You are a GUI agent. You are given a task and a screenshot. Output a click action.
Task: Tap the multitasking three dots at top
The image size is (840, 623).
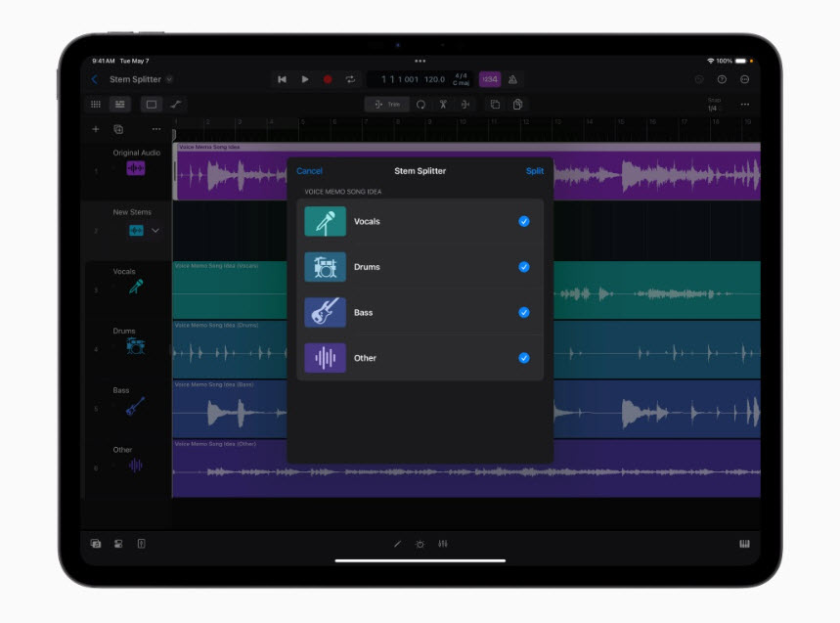[420, 61]
